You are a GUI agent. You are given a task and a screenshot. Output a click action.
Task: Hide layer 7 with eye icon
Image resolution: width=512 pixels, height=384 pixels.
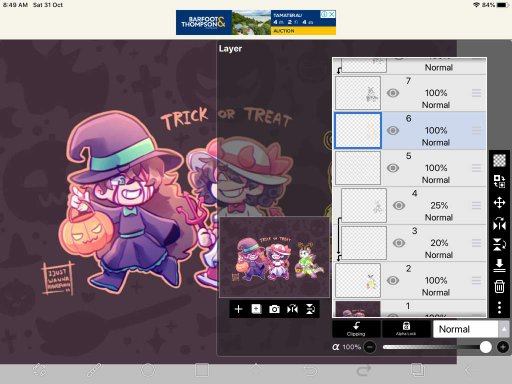(393, 93)
